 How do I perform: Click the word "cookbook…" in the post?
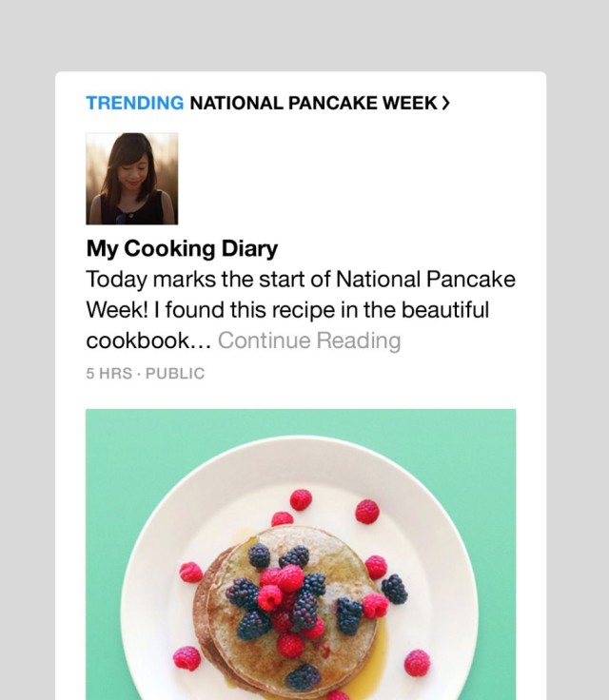click(x=148, y=340)
